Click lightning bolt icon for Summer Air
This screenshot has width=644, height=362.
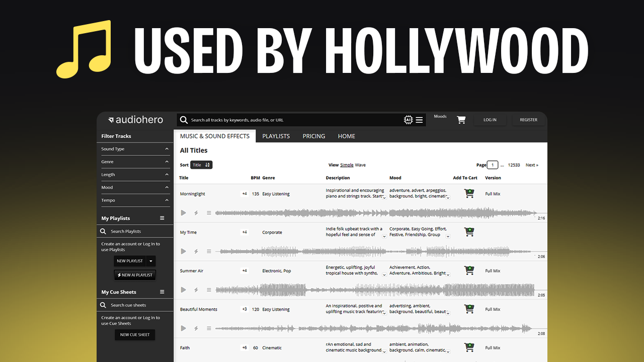(x=196, y=290)
